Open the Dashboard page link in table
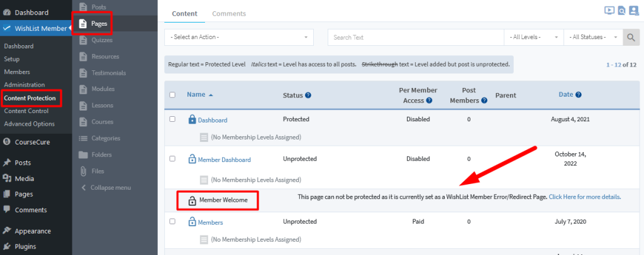This screenshot has height=255, width=644. (213, 120)
